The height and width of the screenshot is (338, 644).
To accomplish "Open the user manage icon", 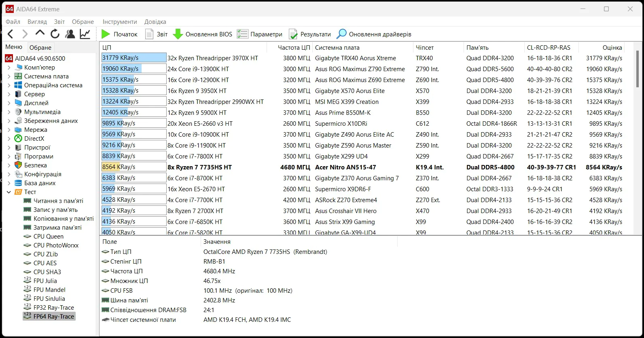I will (70, 34).
